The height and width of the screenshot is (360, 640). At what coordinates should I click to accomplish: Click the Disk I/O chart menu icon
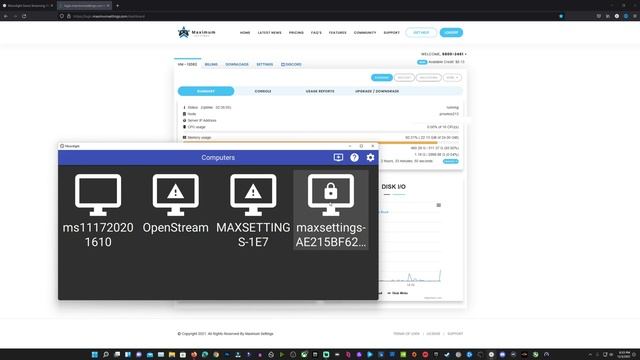439,205
